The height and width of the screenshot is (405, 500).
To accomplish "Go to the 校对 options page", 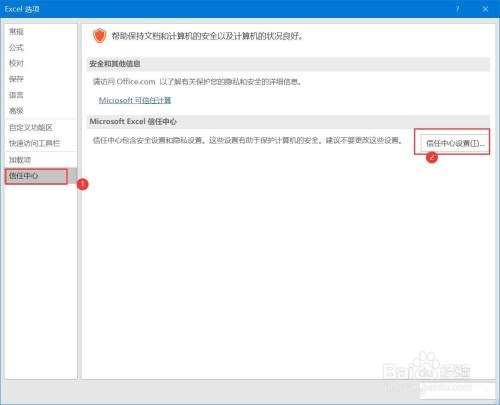I will (16, 63).
